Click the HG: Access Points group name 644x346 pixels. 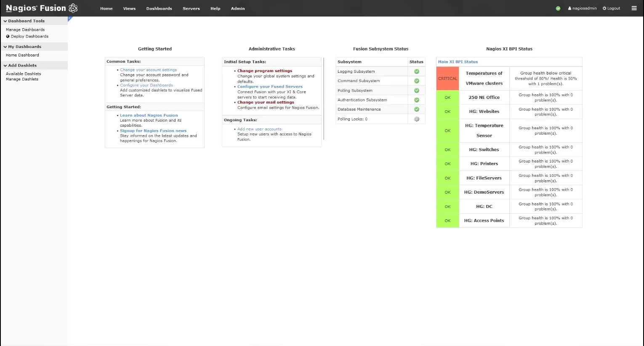[484, 221]
